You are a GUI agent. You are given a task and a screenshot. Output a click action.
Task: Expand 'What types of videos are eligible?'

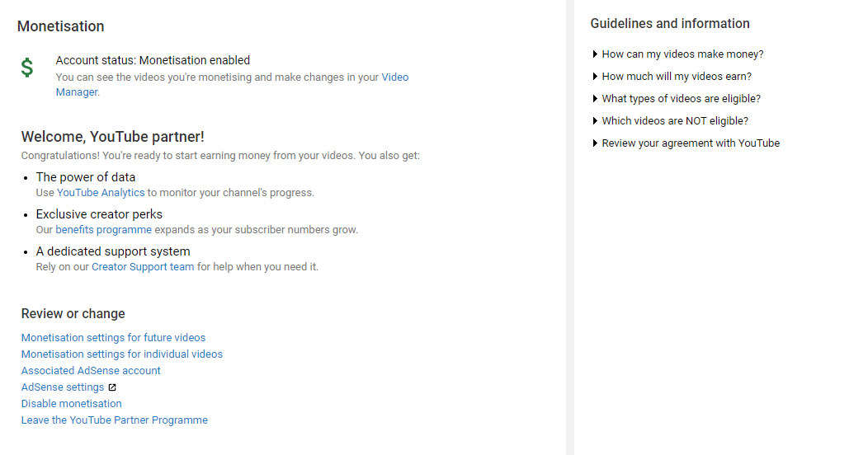[677, 98]
